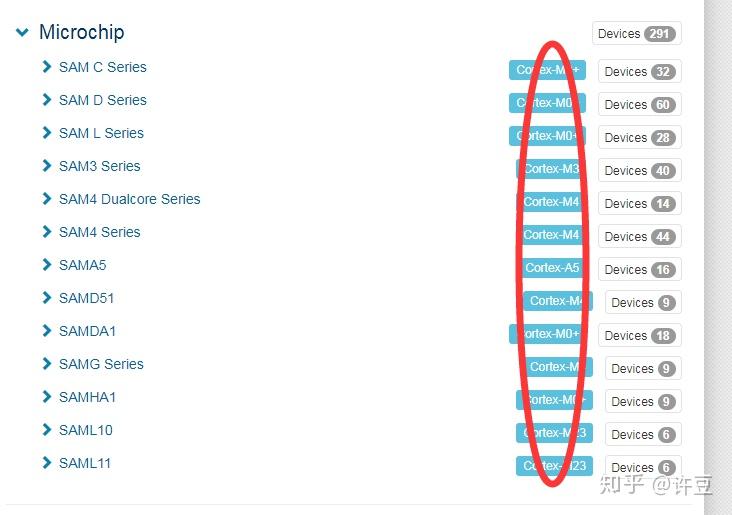Image resolution: width=732 pixels, height=515 pixels.
Task: Click the Cortex-A5 tag on SAMA5 row
Action: (x=552, y=268)
